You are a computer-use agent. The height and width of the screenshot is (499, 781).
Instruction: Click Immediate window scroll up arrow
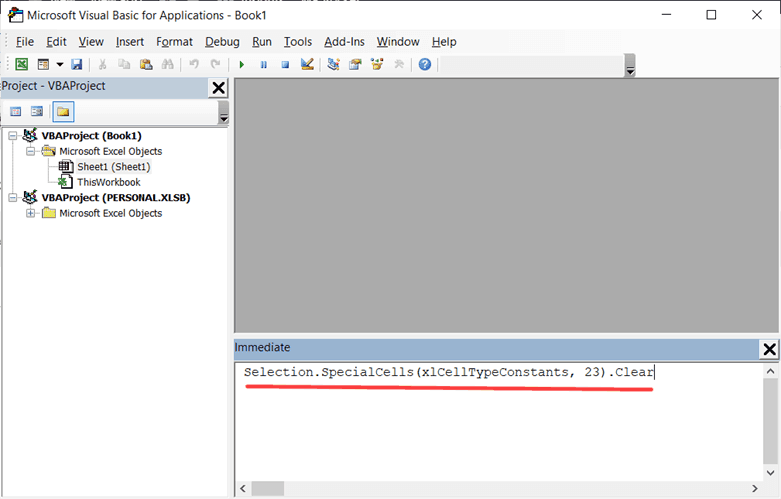click(770, 371)
